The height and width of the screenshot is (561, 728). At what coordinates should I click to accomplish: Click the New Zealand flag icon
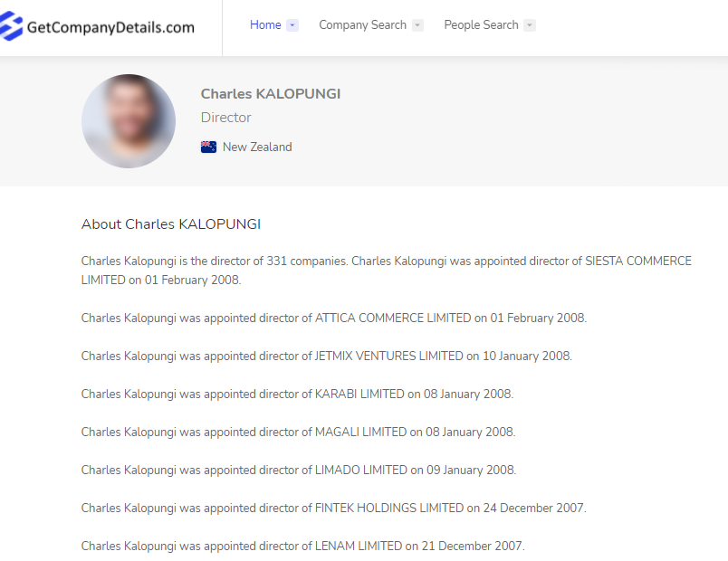[208, 147]
